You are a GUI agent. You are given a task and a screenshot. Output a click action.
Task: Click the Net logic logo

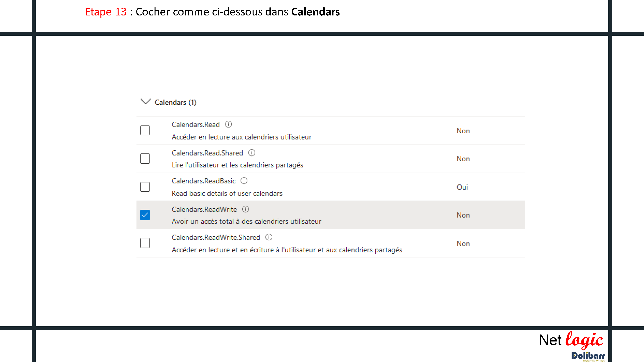tap(571, 340)
